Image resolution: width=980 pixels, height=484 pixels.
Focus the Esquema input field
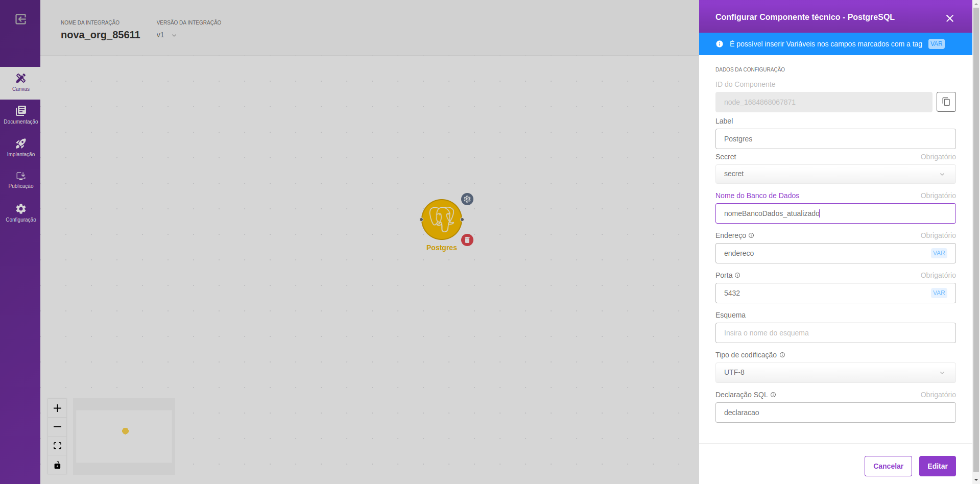point(835,333)
